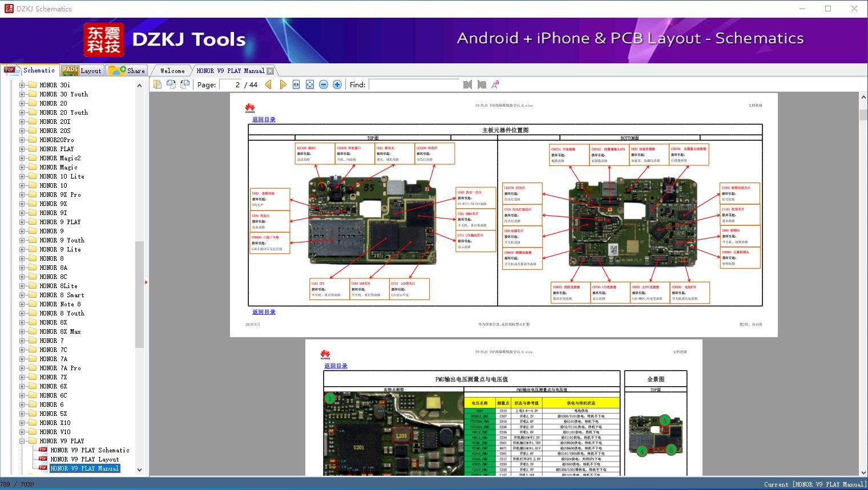
Task: Click the folder icon next to HONOR 30i
Action: pyautogui.click(x=33, y=85)
